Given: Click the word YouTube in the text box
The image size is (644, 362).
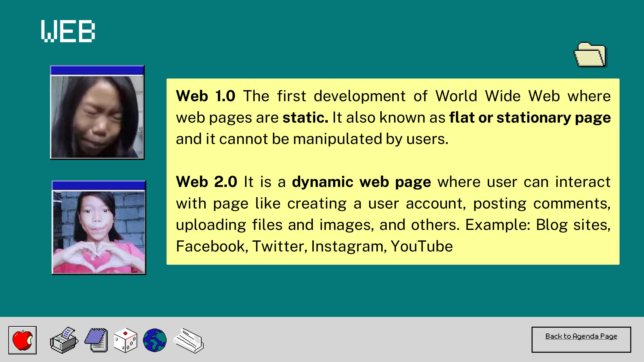Looking at the screenshot, I should (421, 246).
